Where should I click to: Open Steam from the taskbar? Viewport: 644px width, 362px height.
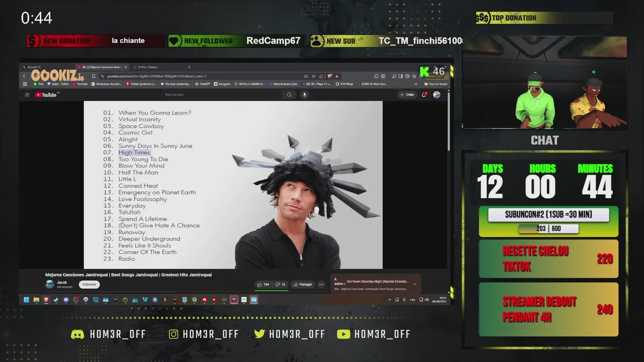56,300
